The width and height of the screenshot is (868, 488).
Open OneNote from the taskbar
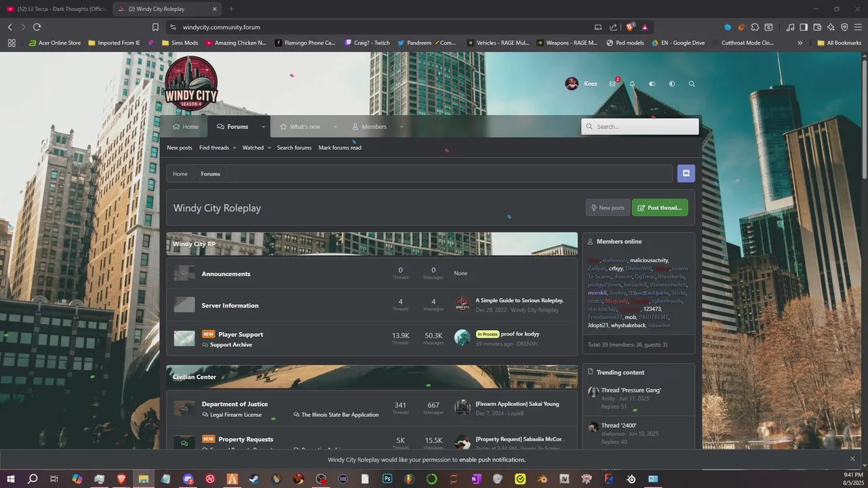(475, 479)
